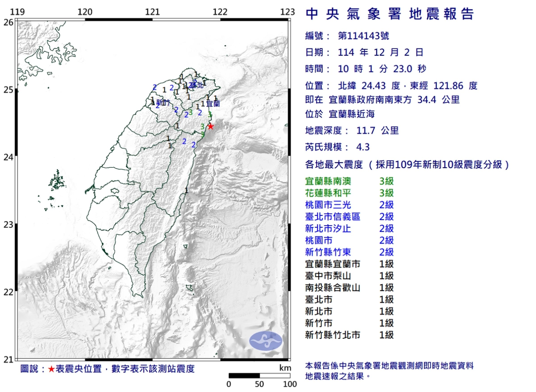Image resolution: width=536 pixels, height=392 pixels.
Task: Click the row 新北市汐止 2級
Action: click(349, 228)
